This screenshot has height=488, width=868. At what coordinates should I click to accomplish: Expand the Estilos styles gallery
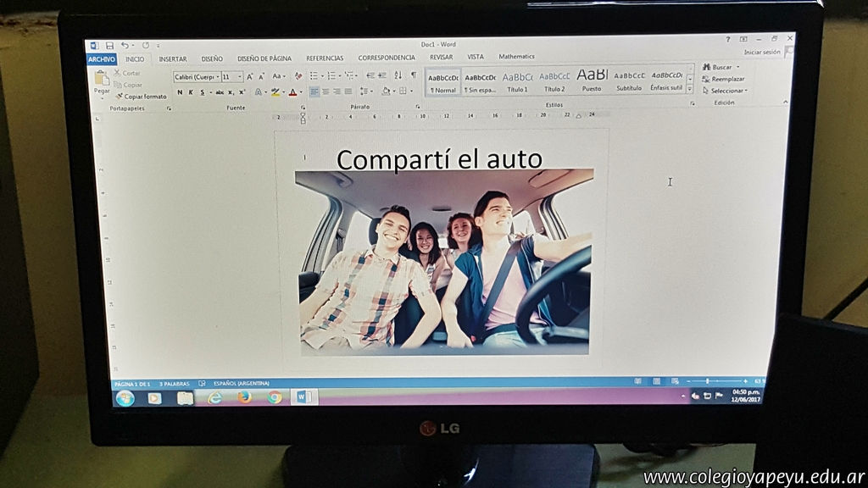tap(689, 89)
